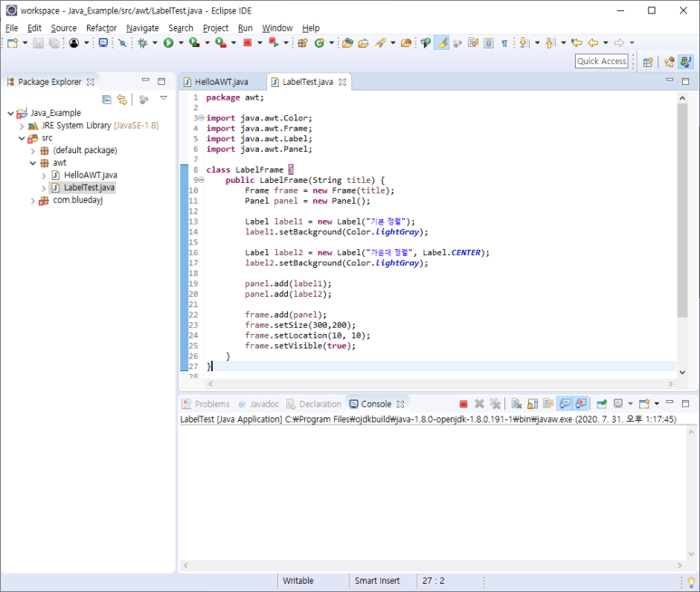Run the program with green play icon
Image resolution: width=700 pixels, height=592 pixels.
168,43
